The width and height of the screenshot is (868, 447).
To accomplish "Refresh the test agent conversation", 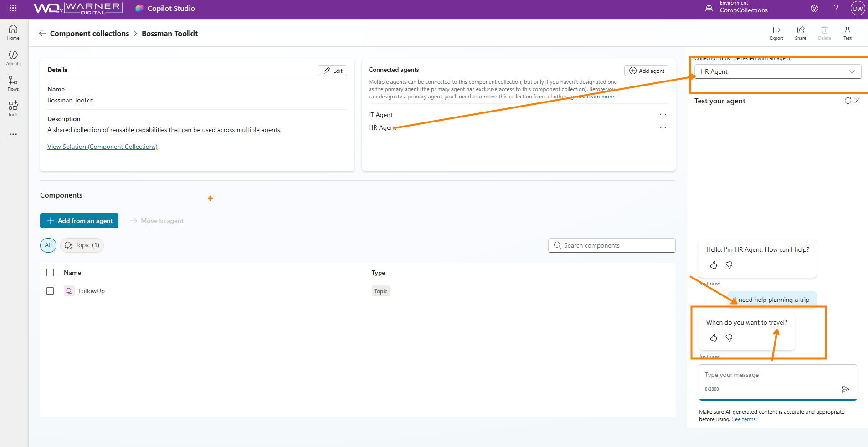I will [847, 101].
